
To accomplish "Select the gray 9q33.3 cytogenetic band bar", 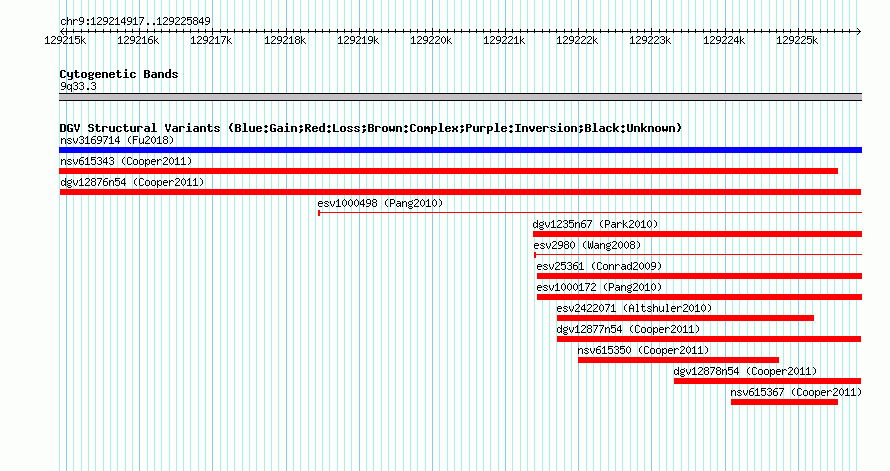I will click(x=460, y=97).
